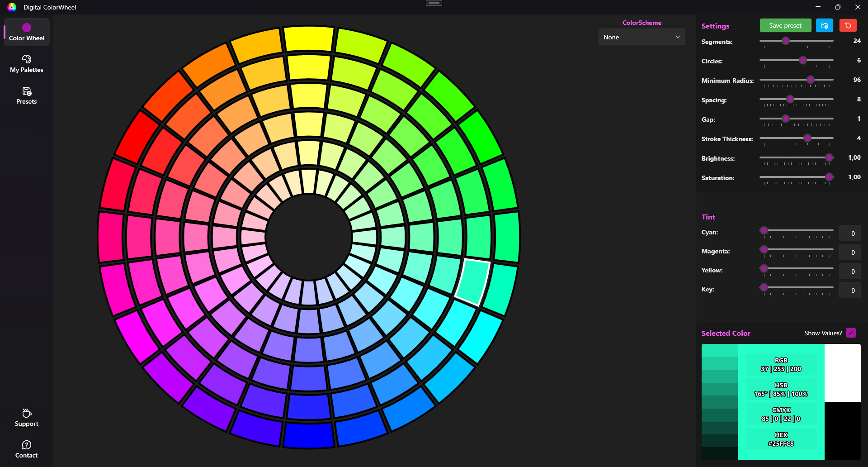Click the Key tint value input field

pos(850,290)
